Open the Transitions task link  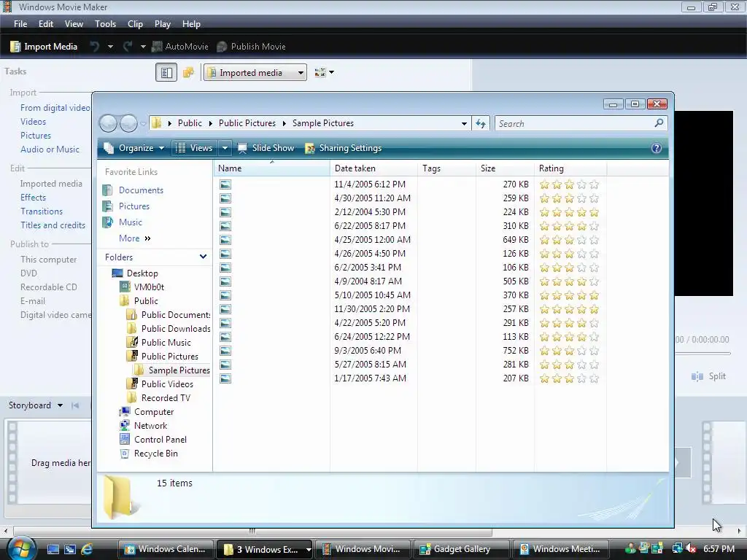pos(42,211)
